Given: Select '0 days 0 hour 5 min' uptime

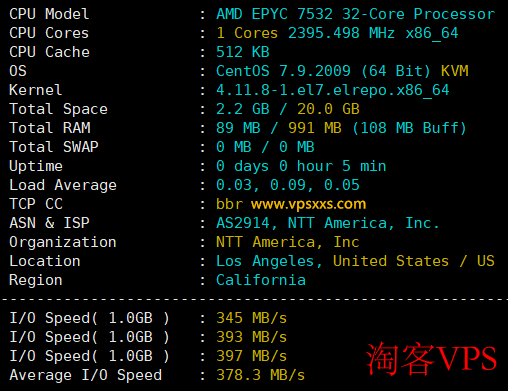Looking at the screenshot, I should click(x=301, y=166).
